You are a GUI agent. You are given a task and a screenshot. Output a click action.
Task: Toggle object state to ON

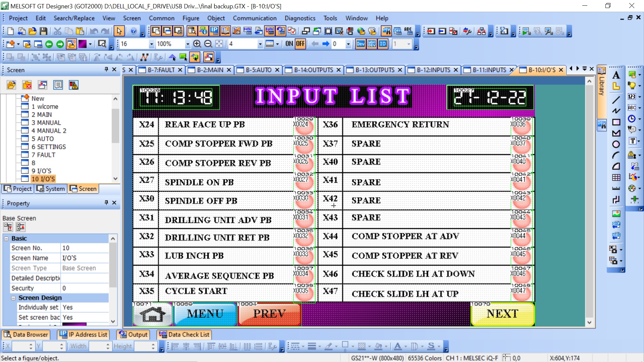[x=289, y=44]
